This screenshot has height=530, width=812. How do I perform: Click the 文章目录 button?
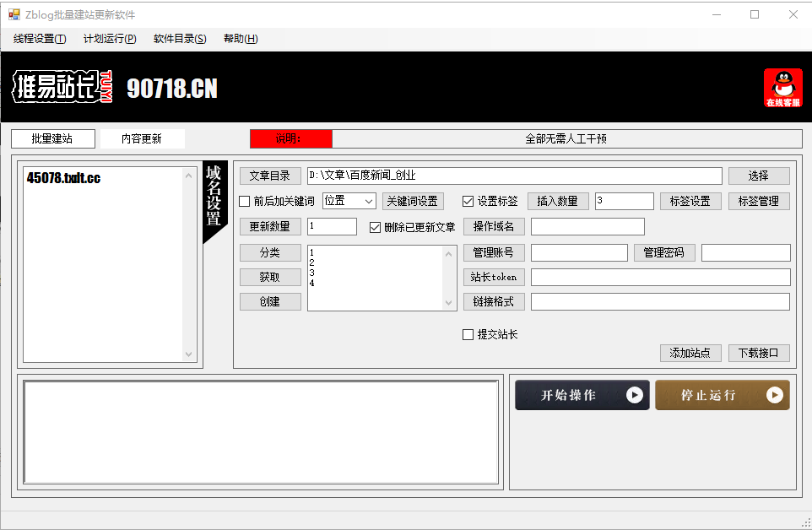tap(270, 176)
